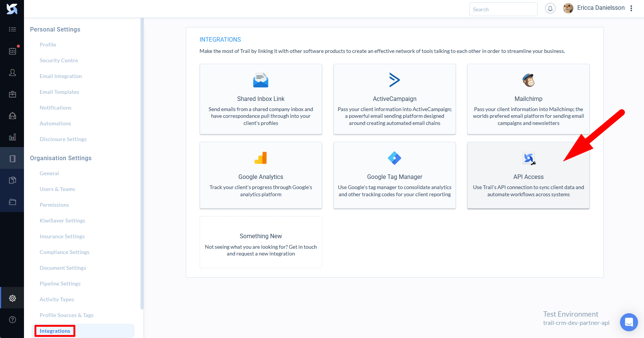The width and height of the screenshot is (644, 338).
Task: Open Email Templates under Personal Settings
Action: click(59, 92)
